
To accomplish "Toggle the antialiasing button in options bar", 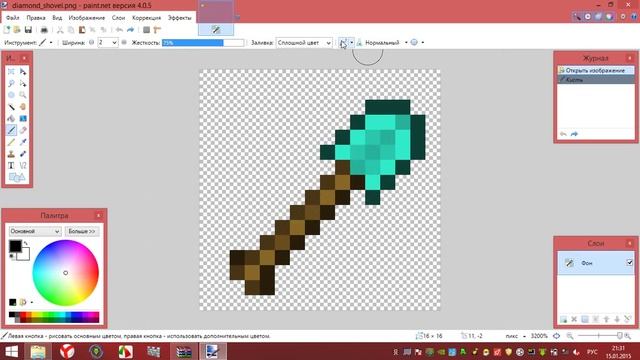I will point(343,42).
